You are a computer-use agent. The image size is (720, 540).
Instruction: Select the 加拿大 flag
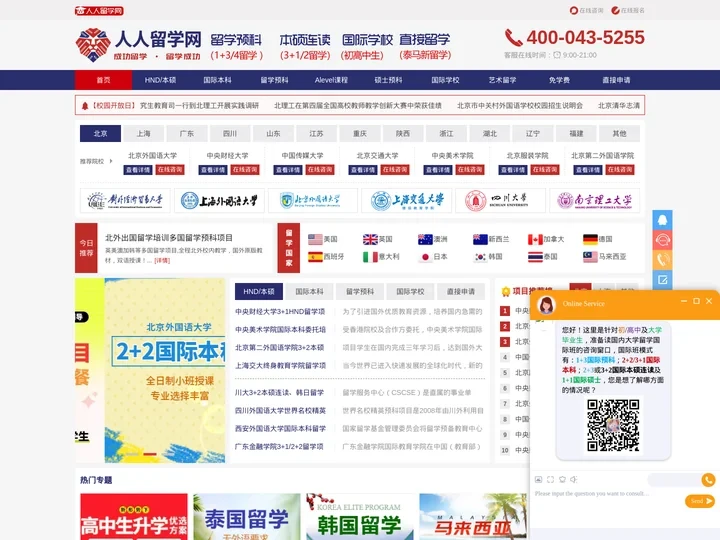pos(535,239)
